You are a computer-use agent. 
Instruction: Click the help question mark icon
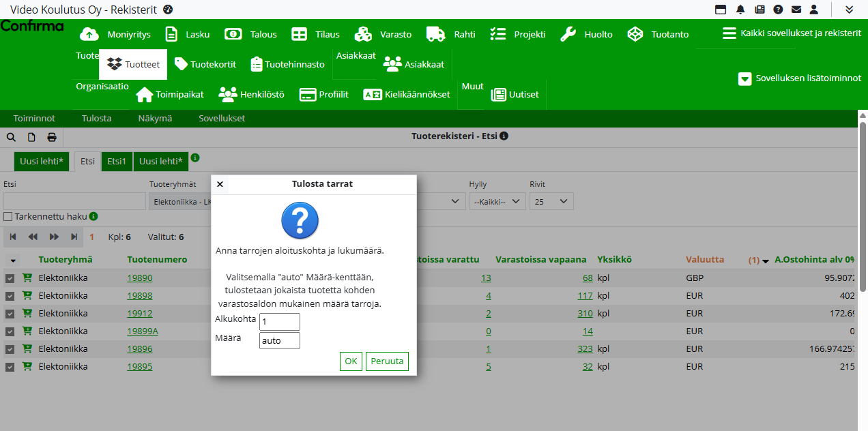pyautogui.click(x=777, y=10)
